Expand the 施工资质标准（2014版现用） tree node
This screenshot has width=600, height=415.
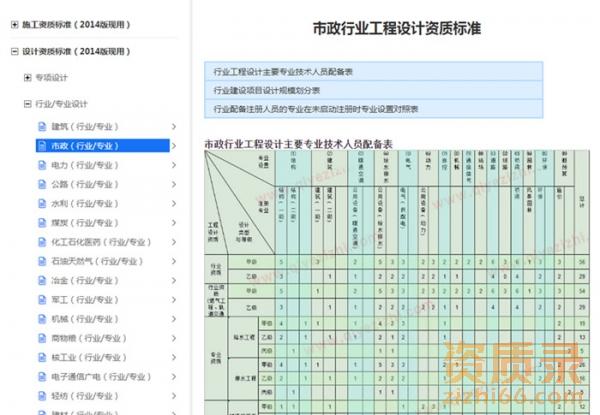coord(16,21)
